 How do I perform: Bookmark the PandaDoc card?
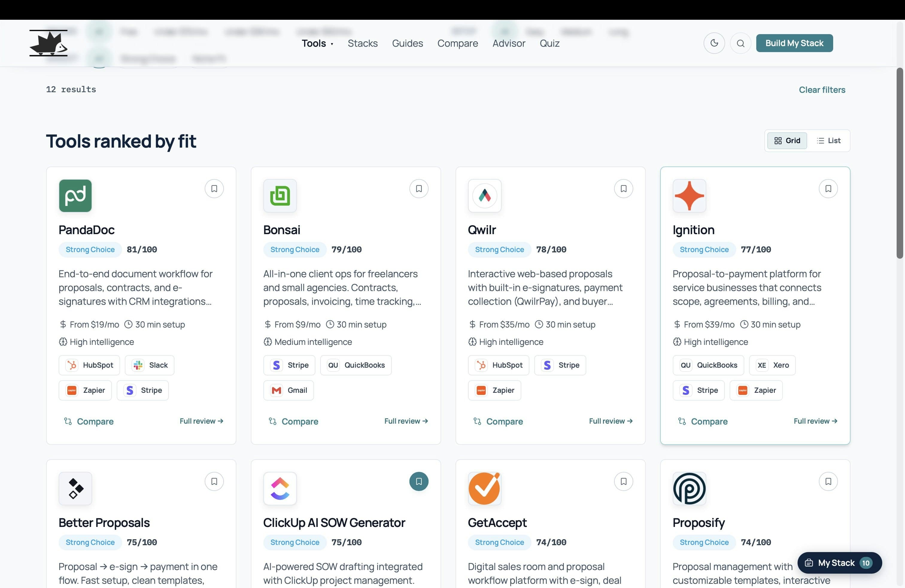[214, 189]
